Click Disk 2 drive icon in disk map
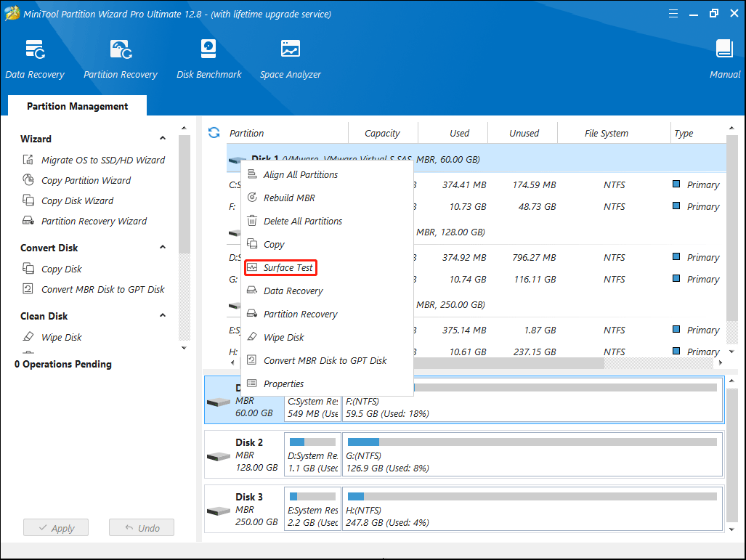The image size is (746, 560). [x=219, y=457]
